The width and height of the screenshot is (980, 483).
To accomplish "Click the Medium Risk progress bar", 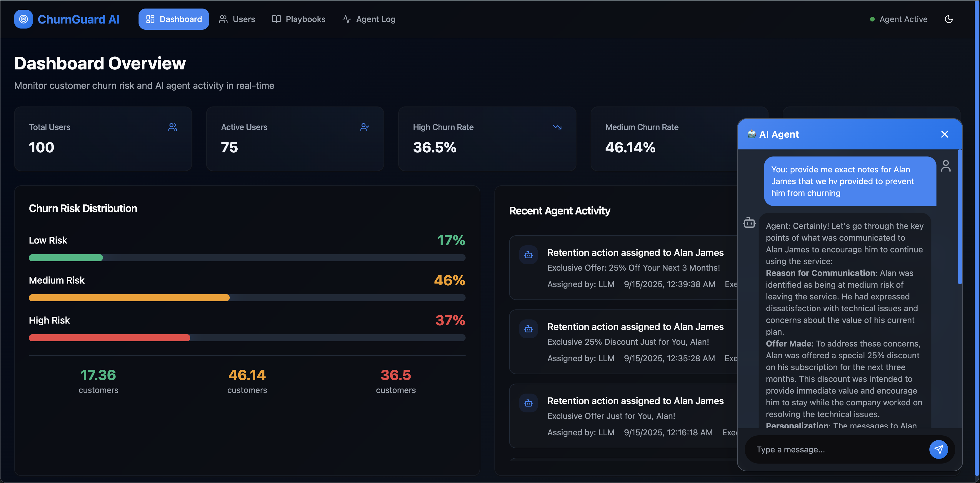I will tap(247, 298).
